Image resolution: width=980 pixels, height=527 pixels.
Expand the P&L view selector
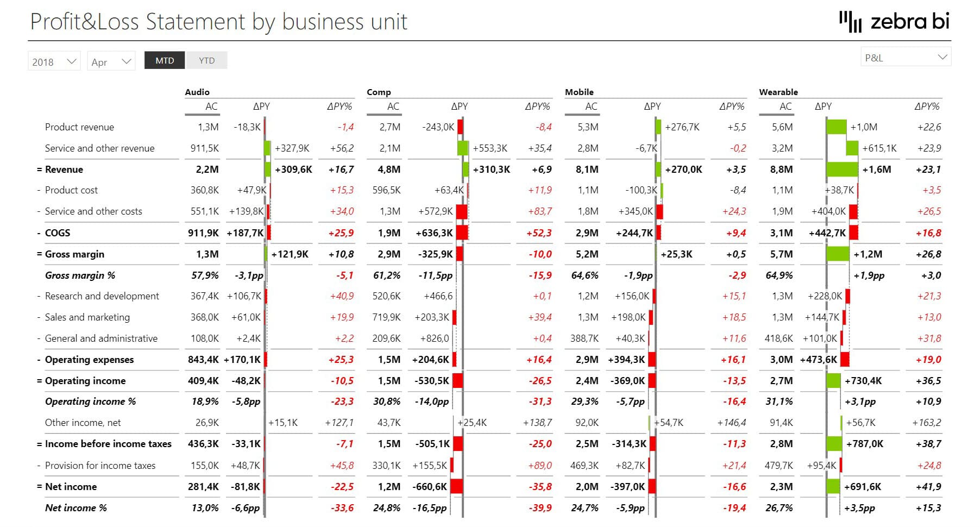[904, 57]
